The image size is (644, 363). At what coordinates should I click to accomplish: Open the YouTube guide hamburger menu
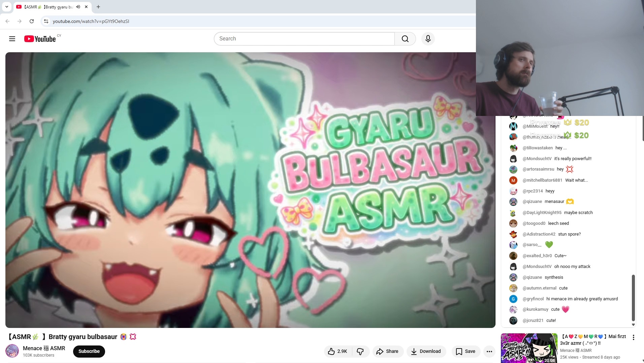[12, 39]
